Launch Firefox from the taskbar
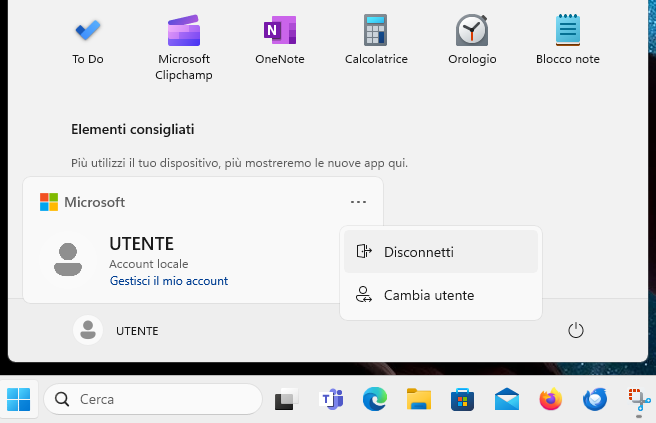The width and height of the screenshot is (656, 423). (551, 399)
